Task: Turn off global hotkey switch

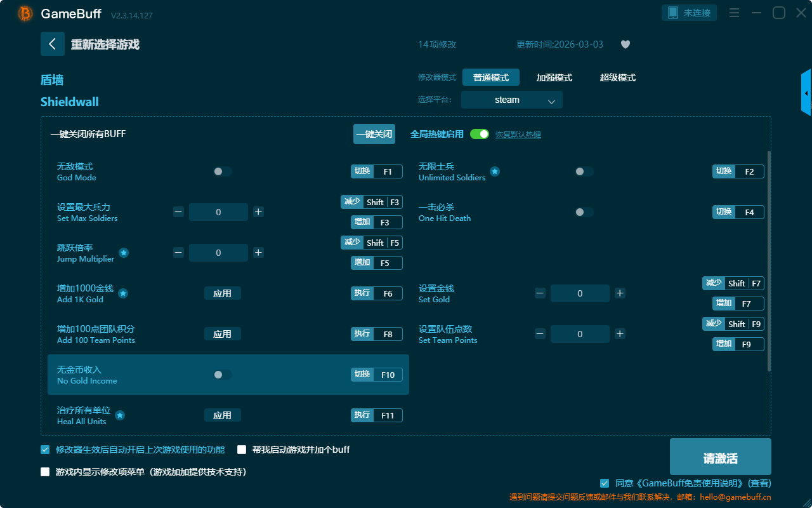Action: (x=480, y=134)
